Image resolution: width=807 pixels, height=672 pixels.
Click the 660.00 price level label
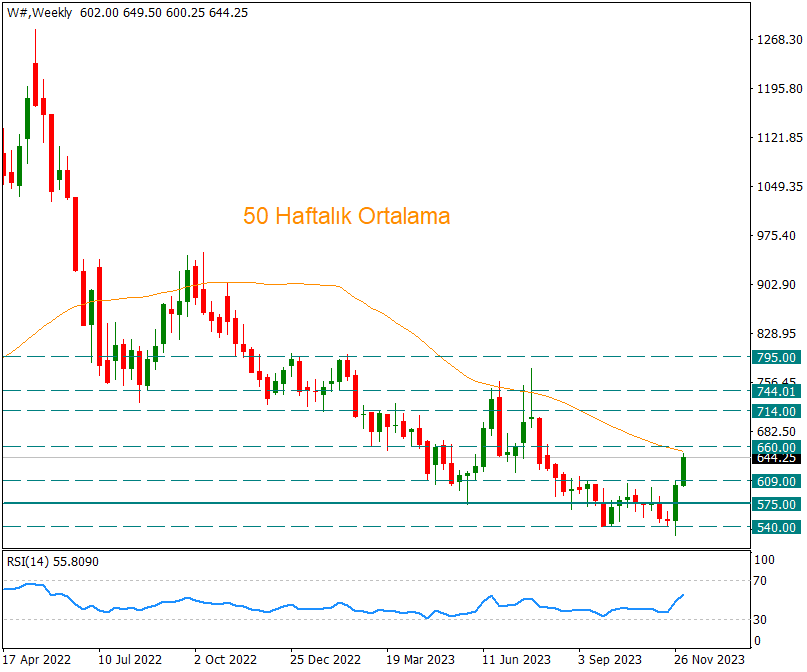tap(777, 448)
